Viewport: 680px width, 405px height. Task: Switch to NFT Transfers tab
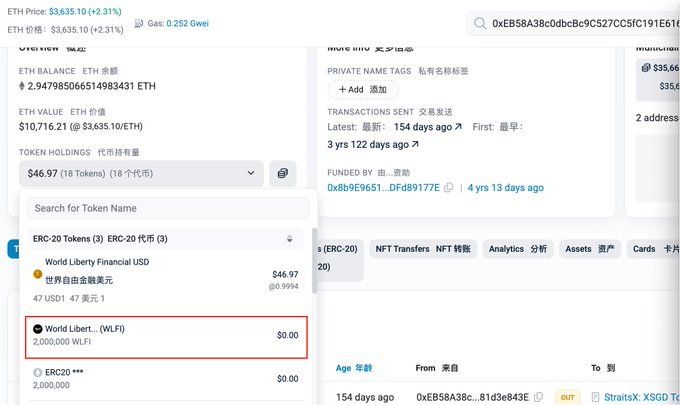(x=422, y=248)
